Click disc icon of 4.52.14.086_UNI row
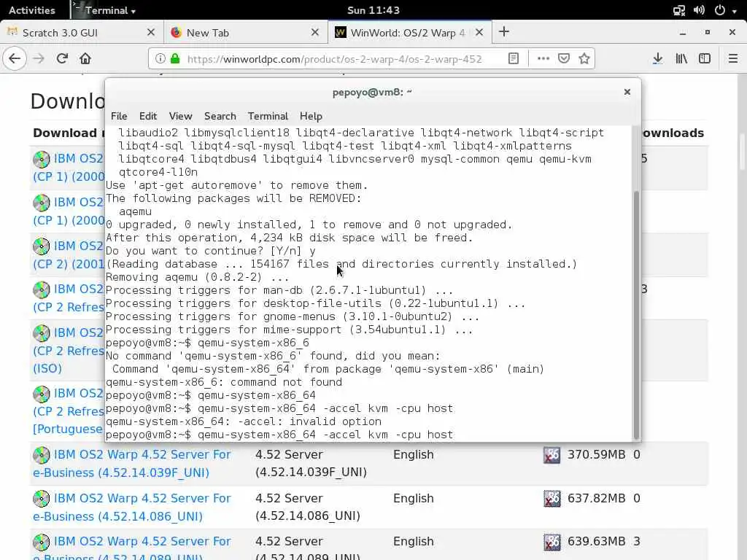747x560 pixels. [x=42, y=499]
